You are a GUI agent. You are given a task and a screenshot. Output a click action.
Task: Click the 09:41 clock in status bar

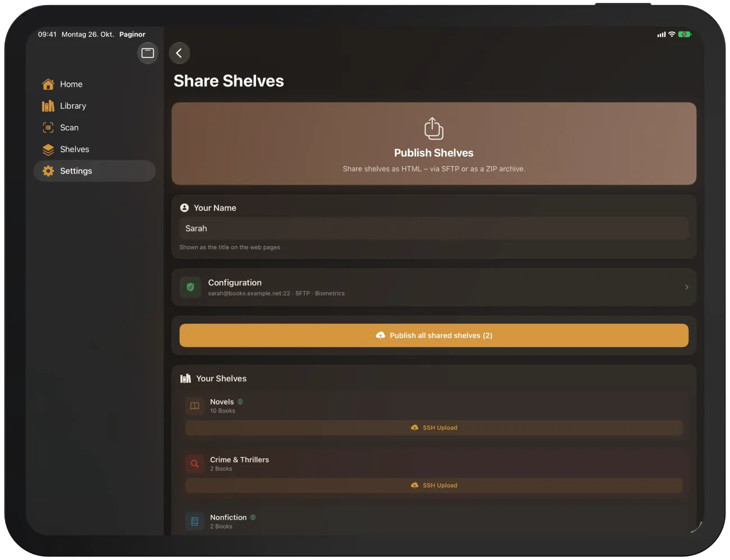(x=47, y=34)
